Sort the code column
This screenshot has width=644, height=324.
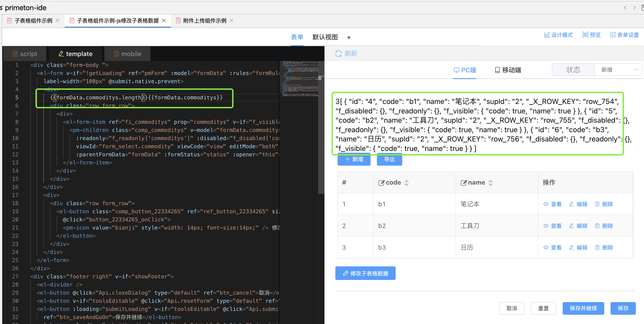coord(407,183)
